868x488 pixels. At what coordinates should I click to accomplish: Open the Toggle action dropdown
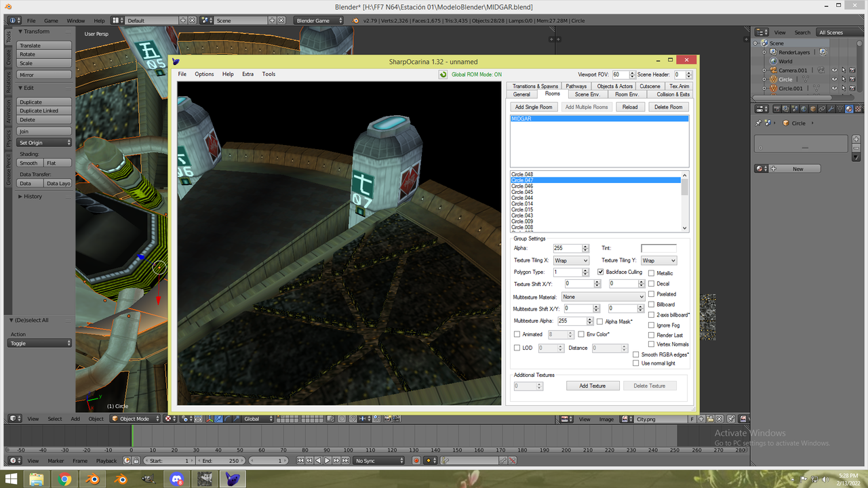41,344
